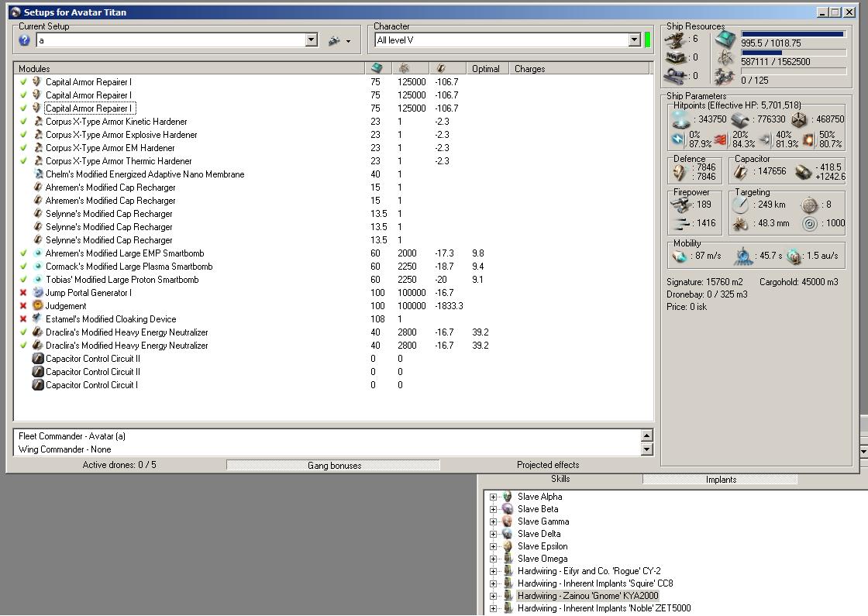Click the Jump Portal Generator I icon

[38, 292]
